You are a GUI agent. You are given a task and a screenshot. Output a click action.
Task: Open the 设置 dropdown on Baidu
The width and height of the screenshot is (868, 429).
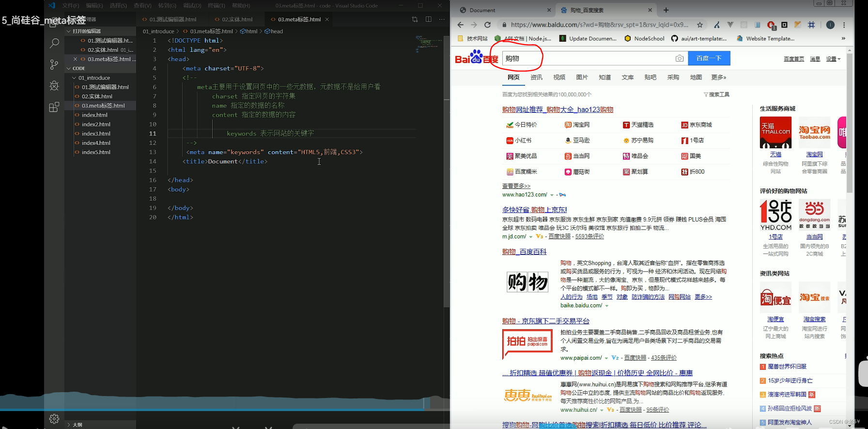pos(833,59)
